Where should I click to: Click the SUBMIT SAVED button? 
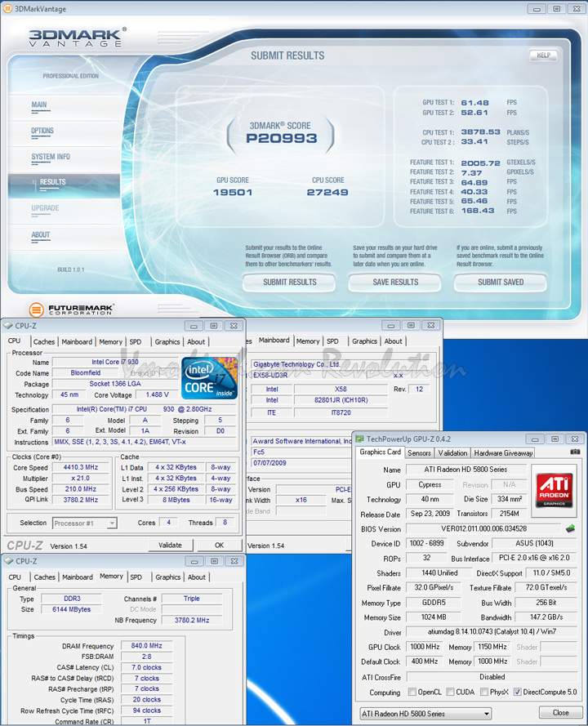pos(501,283)
